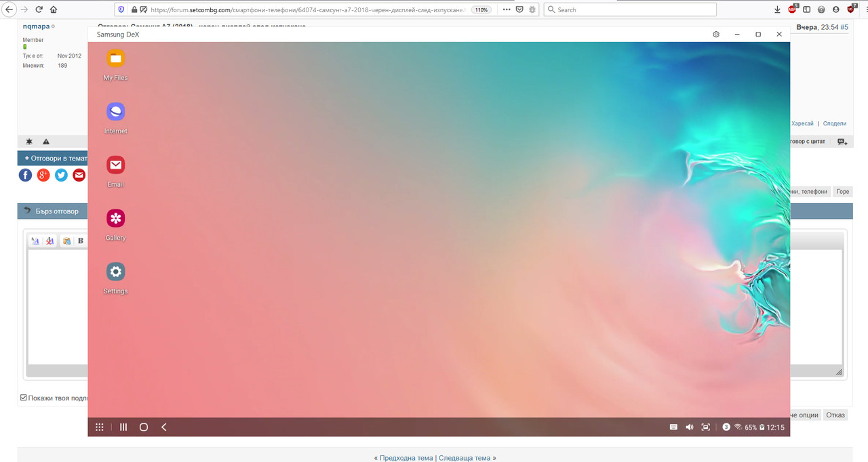Open the Предходна тема link
This screenshot has height=462, width=868.
pos(406,458)
